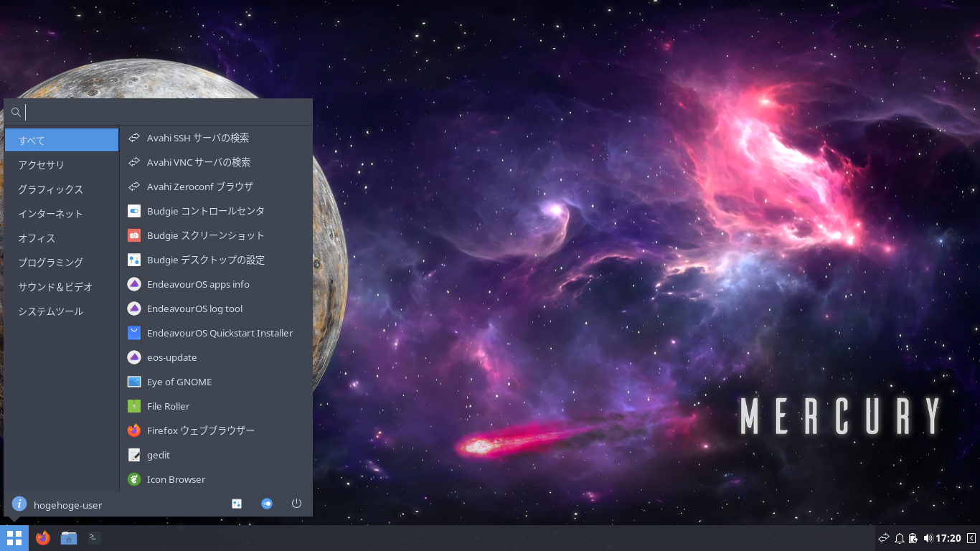Check the battery status tray icon
Viewport: 980px width, 551px height.
(x=913, y=538)
